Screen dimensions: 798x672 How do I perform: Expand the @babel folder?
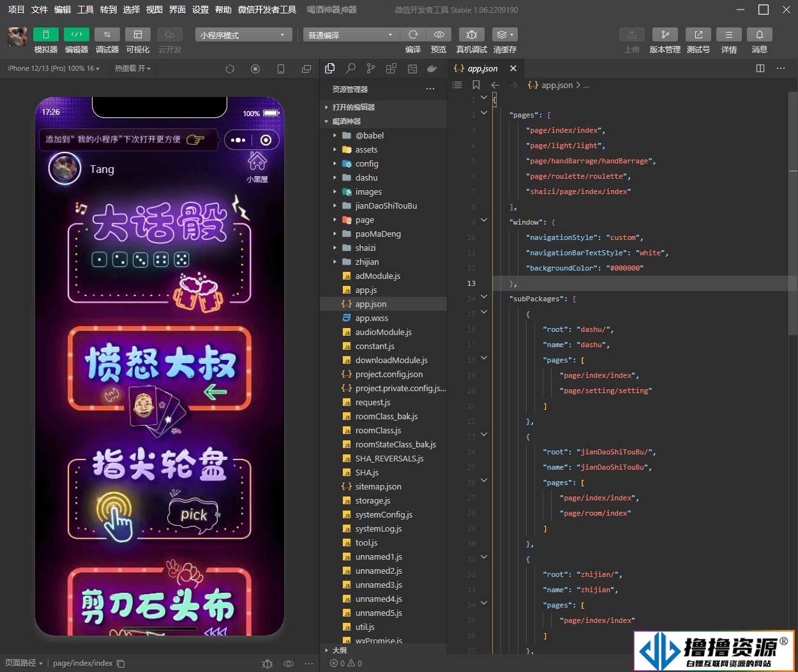(383, 135)
